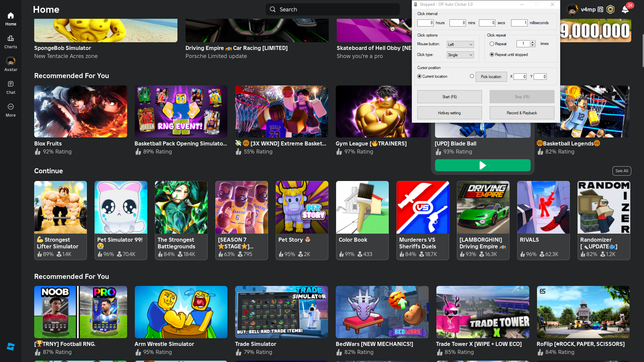The width and height of the screenshot is (644, 362).
Task: Click the Premium badge next to v4mp
Action: point(600,9)
